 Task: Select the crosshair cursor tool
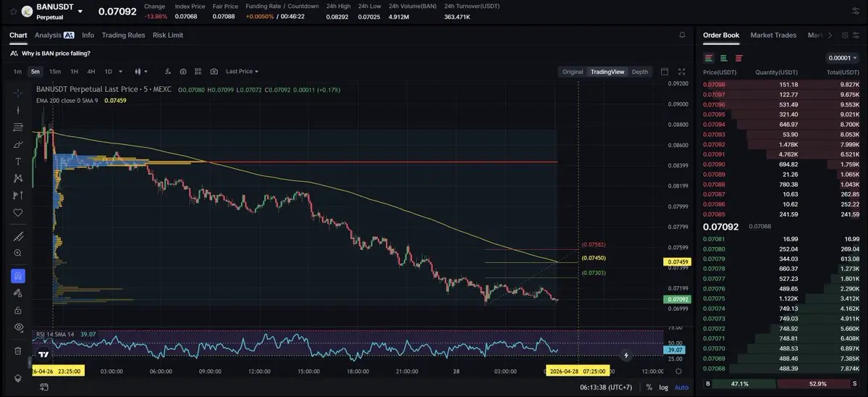coord(17,93)
